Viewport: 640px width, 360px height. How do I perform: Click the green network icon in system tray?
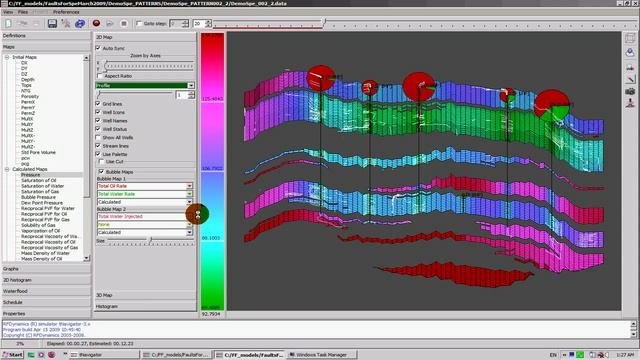tap(580, 355)
